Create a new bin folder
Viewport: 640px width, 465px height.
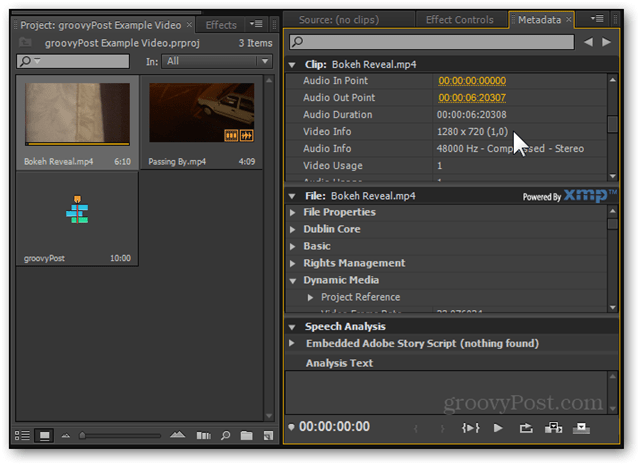pyautogui.click(x=247, y=436)
